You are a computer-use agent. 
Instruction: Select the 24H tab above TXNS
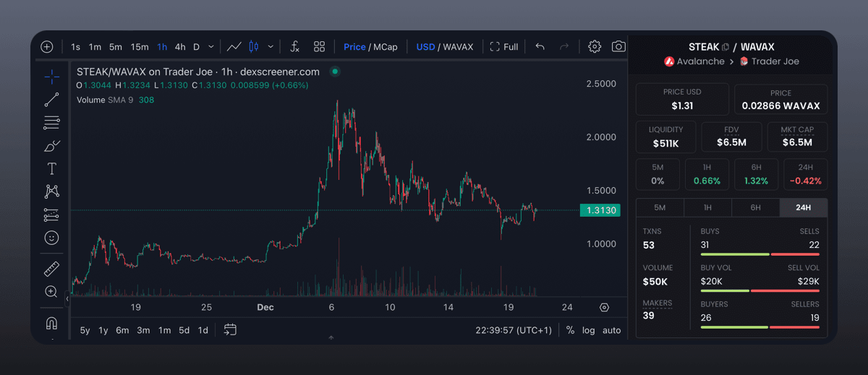(x=803, y=207)
